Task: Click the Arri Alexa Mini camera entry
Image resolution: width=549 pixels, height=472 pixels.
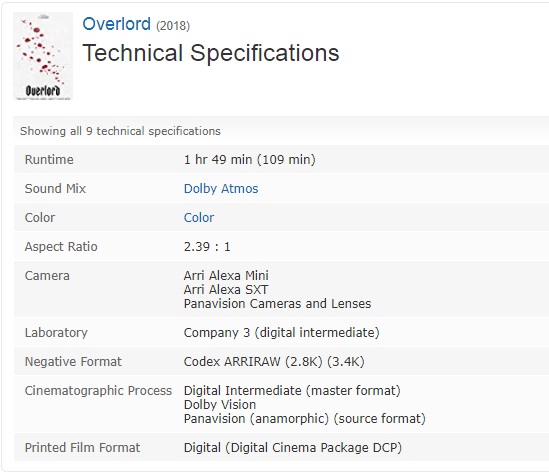Action: pyautogui.click(x=226, y=275)
